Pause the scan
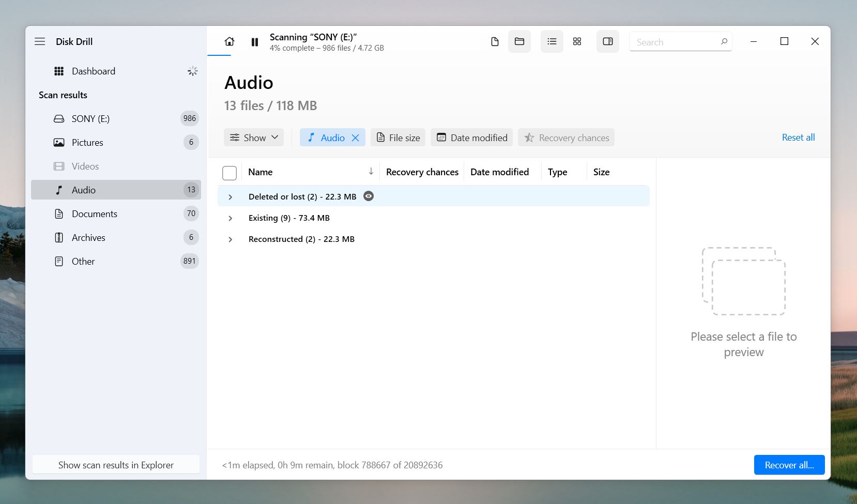 coord(255,42)
